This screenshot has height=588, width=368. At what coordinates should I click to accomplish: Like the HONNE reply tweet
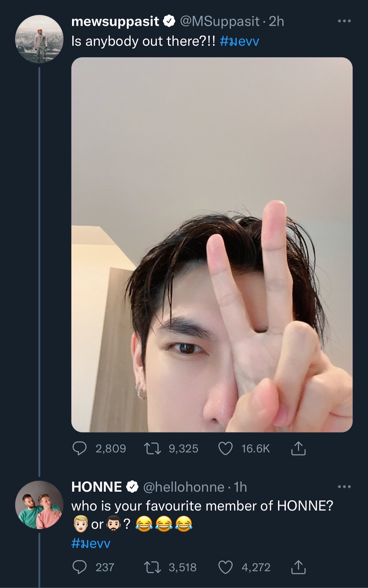coord(225,567)
